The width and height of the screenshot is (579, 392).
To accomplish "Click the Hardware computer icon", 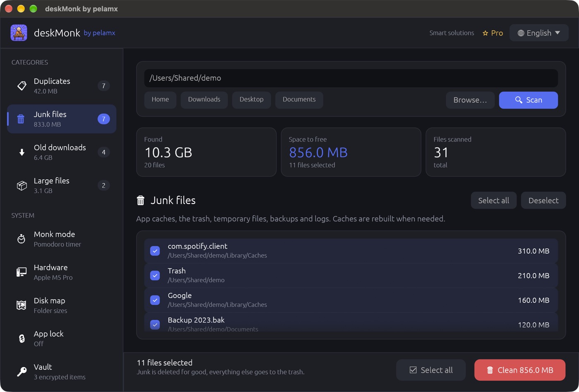I will coord(22,272).
